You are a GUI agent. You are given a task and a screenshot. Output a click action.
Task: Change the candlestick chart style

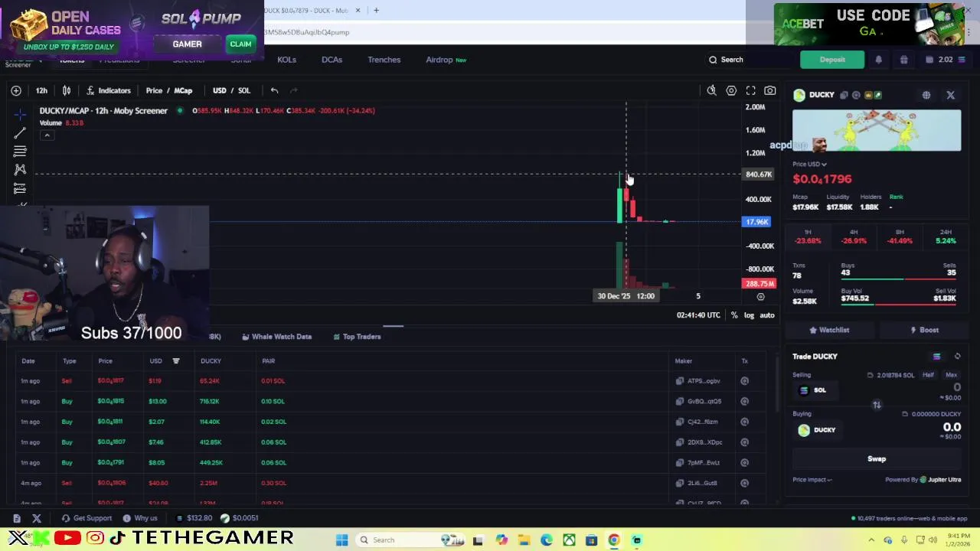(67, 90)
